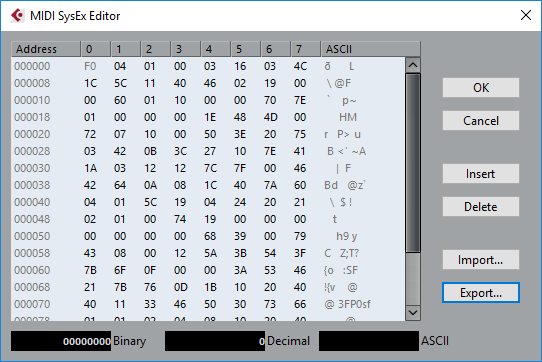Click the OK button
The width and height of the screenshot is (542, 362).
pos(480,87)
